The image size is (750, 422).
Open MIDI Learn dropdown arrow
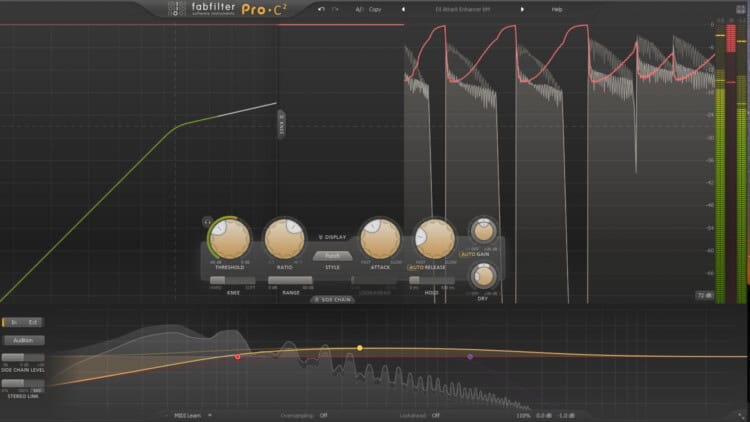click(210, 415)
